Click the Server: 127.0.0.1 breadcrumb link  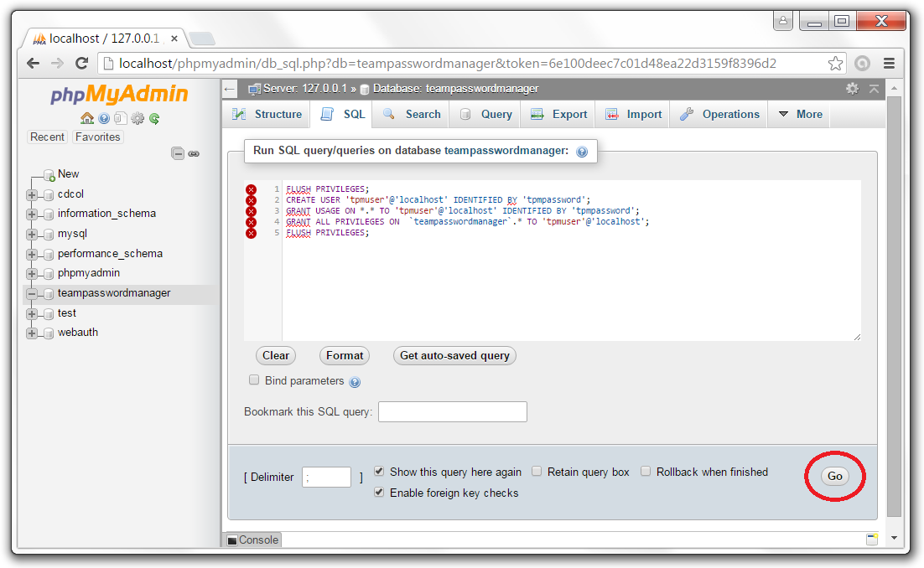pos(304,89)
